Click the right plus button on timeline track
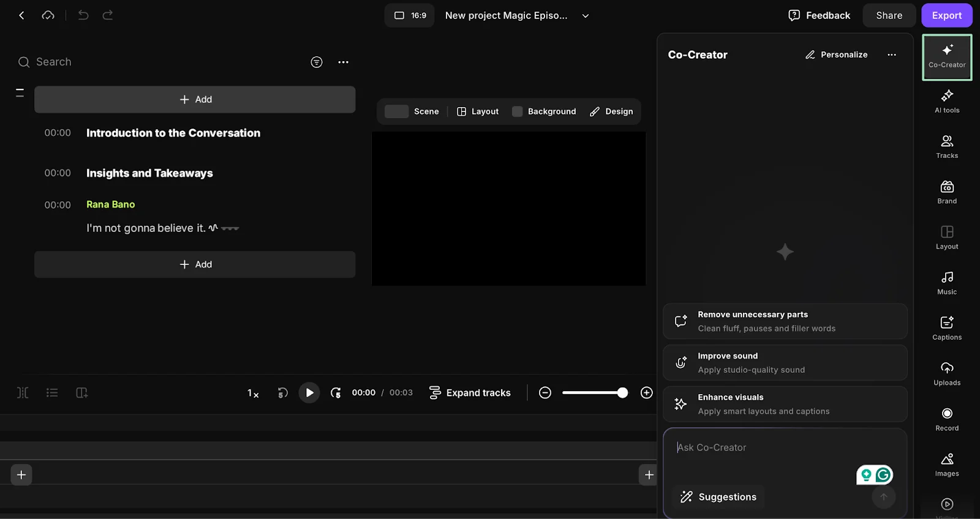Viewport: 980px width, 519px height. click(x=649, y=475)
